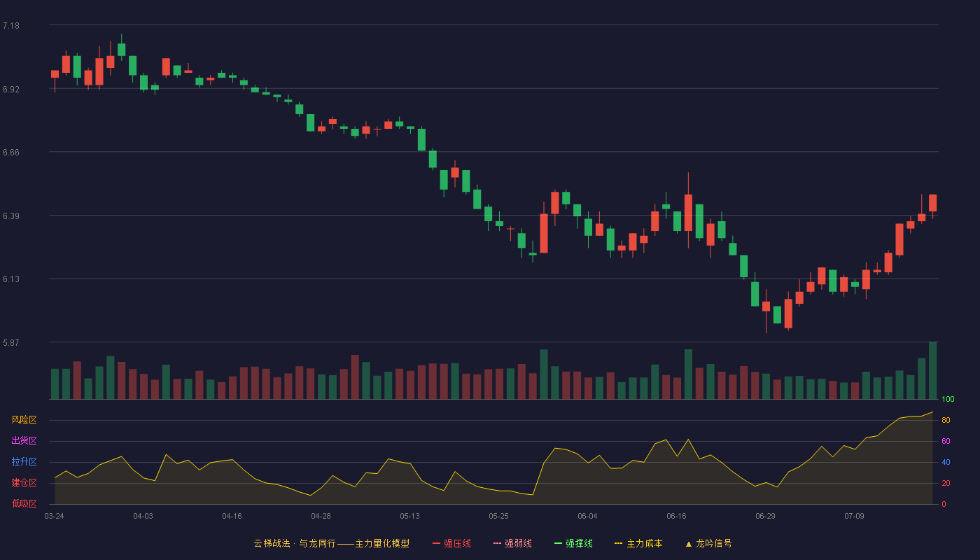
Task: Select the 建仓区 zone label
Action: click(x=24, y=483)
